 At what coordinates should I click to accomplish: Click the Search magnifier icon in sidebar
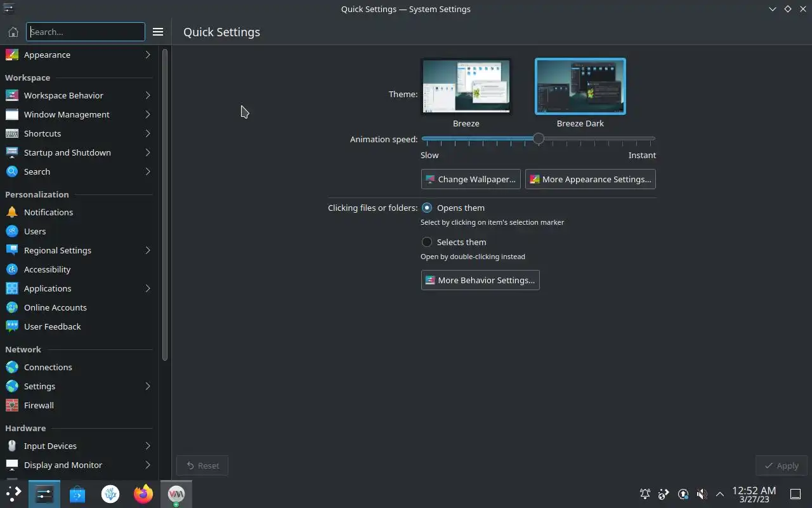(11, 171)
